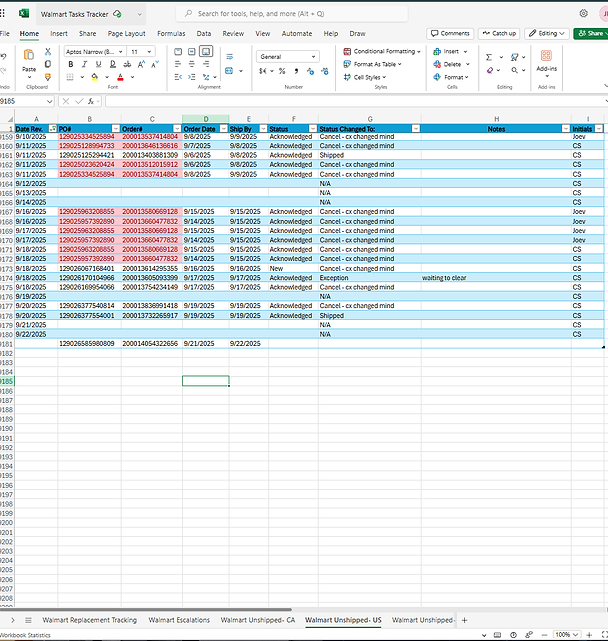
Task: Click the Paste clipboard icon
Action: [29, 55]
